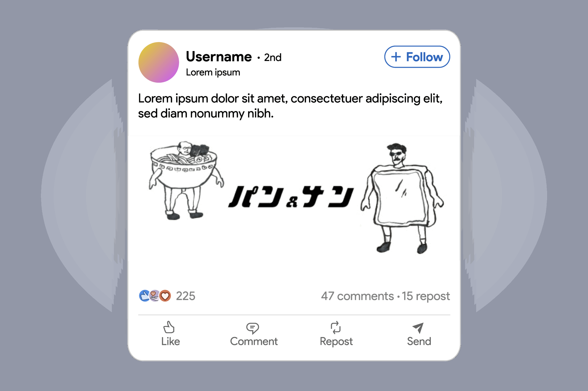Click the Send label text
Viewport: 588px width, 391px height.
click(419, 341)
